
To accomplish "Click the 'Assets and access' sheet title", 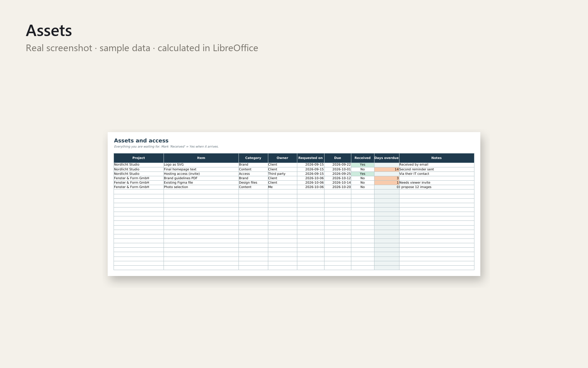I will pos(141,141).
